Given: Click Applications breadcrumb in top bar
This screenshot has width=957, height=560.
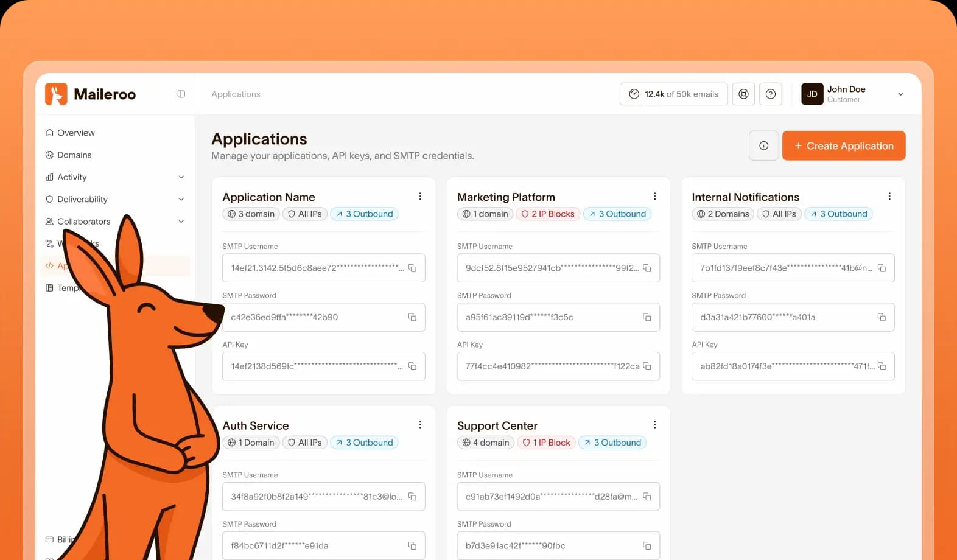Looking at the screenshot, I should click(x=236, y=94).
